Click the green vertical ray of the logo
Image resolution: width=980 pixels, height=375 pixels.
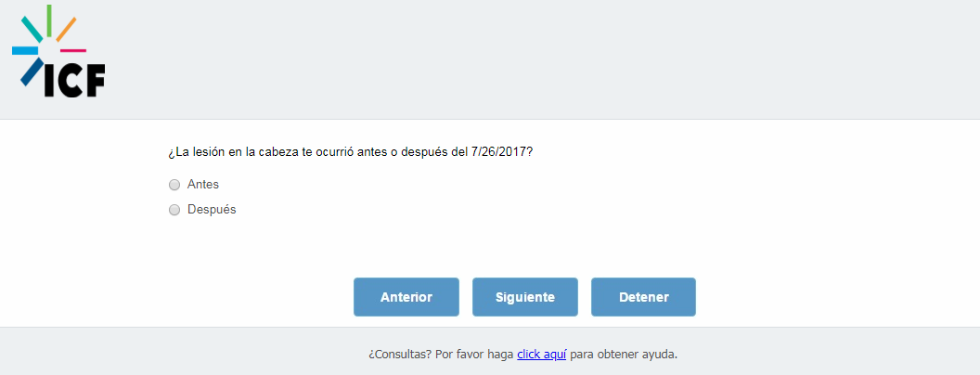coord(49,20)
